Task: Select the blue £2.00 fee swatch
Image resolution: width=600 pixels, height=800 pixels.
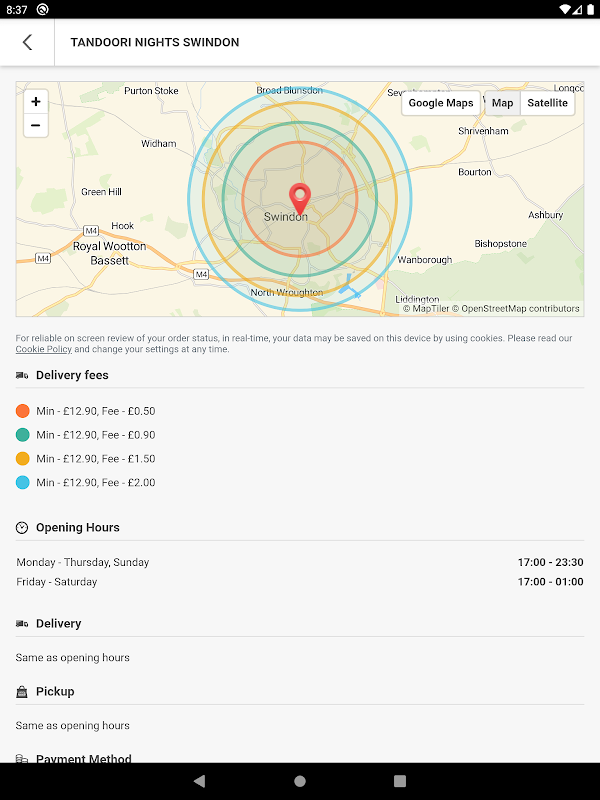Action: pyautogui.click(x=22, y=483)
